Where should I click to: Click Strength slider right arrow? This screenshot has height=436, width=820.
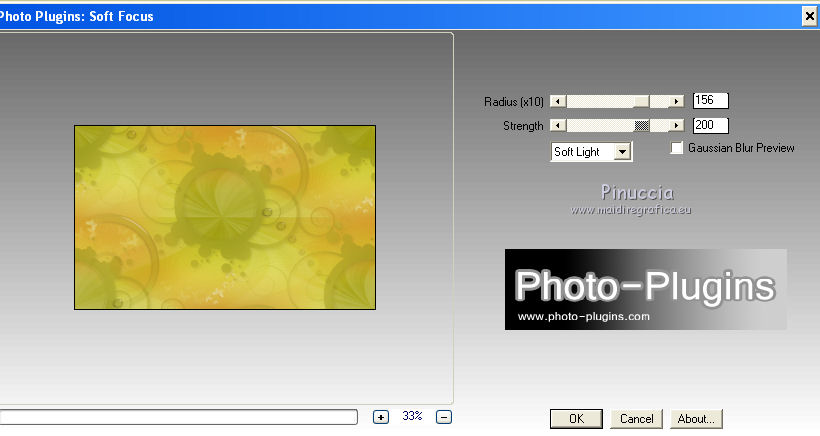coord(676,125)
